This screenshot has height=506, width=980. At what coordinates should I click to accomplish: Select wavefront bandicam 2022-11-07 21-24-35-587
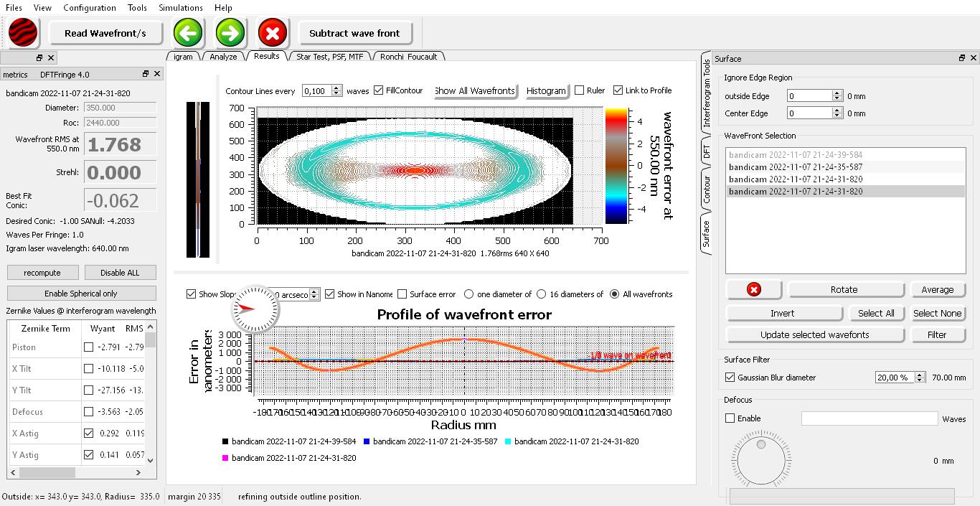pos(796,167)
